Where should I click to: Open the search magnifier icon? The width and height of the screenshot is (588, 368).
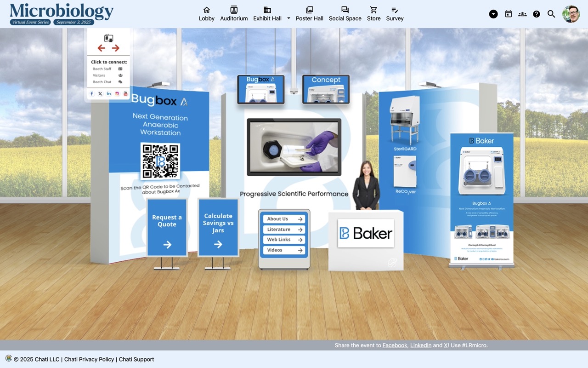pos(551,14)
